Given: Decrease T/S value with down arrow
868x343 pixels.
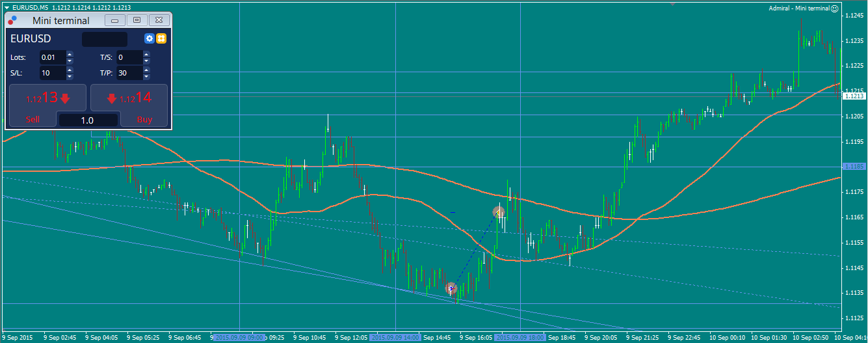Looking at the screenshot, I should coord(146,61).
